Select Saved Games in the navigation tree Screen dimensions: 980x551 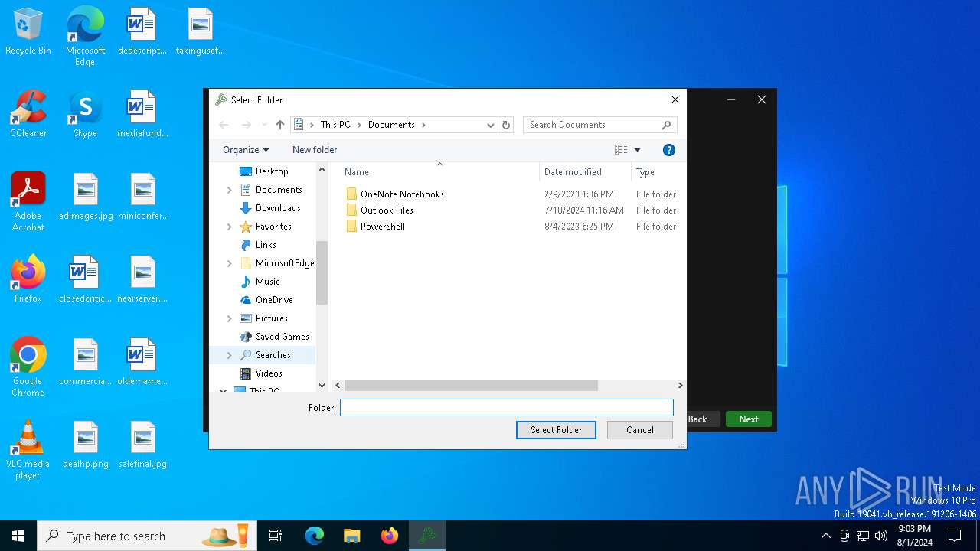click(282, 337)
